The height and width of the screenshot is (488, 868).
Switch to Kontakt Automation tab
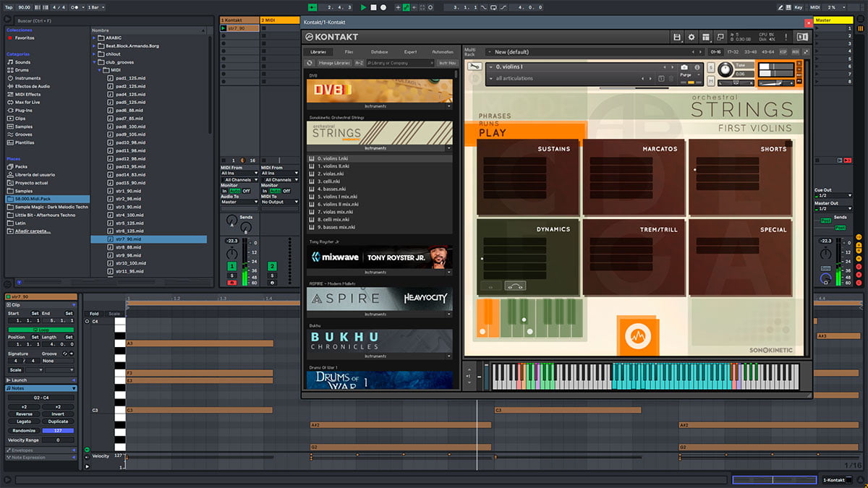443,52
